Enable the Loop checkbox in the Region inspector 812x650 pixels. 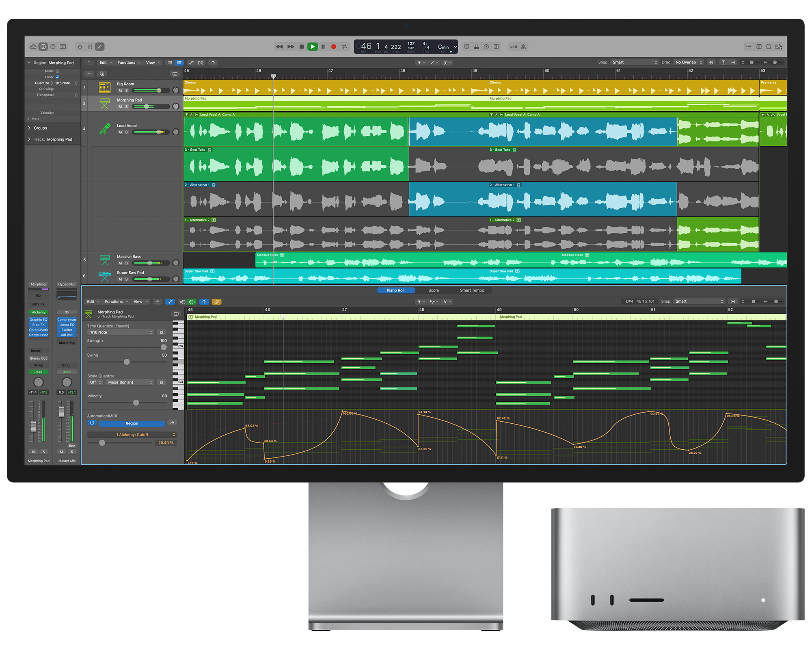[57, 77]
